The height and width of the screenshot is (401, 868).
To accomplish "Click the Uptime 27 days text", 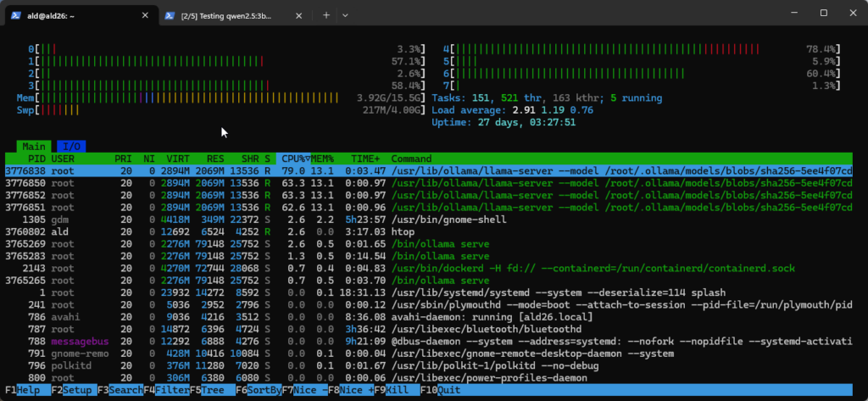I will [504, 122].
